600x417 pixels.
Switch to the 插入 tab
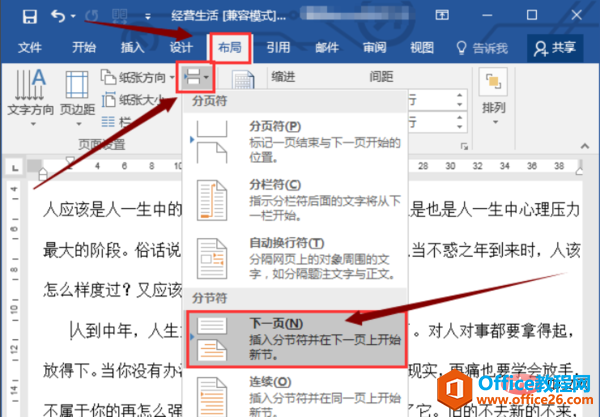coord(132,48)
